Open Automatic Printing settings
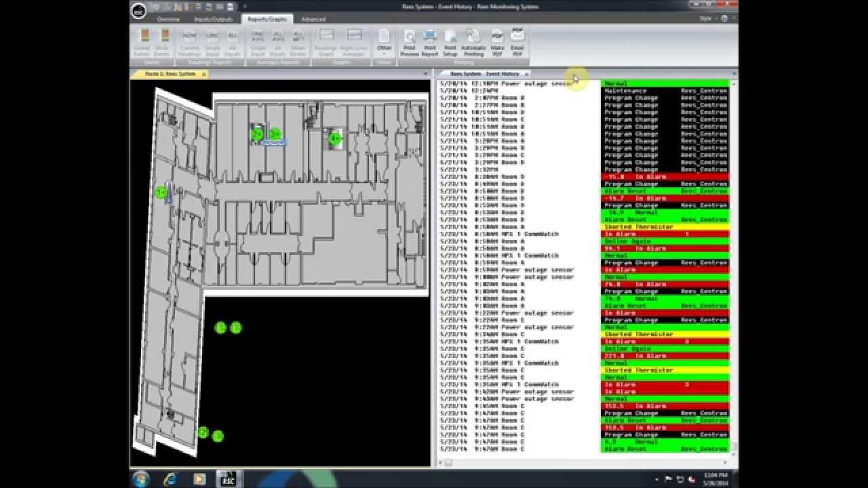 point(473,42)
